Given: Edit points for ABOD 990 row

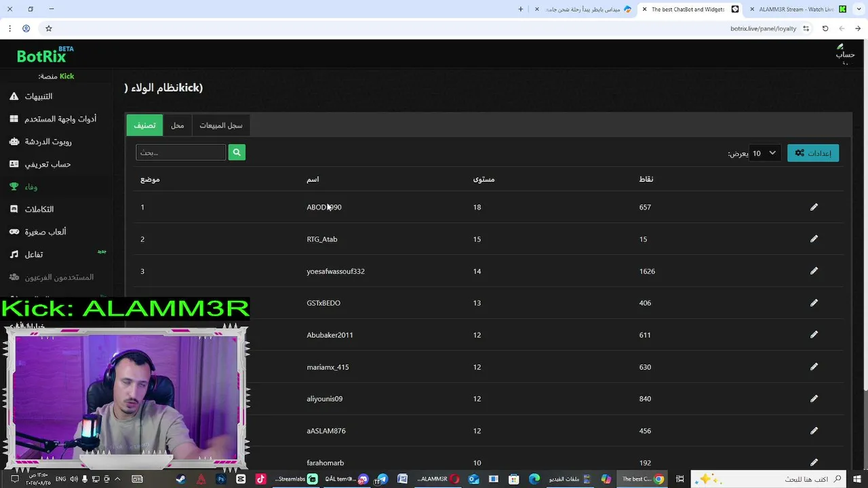Looking at the screenshot, I should 814,207.
